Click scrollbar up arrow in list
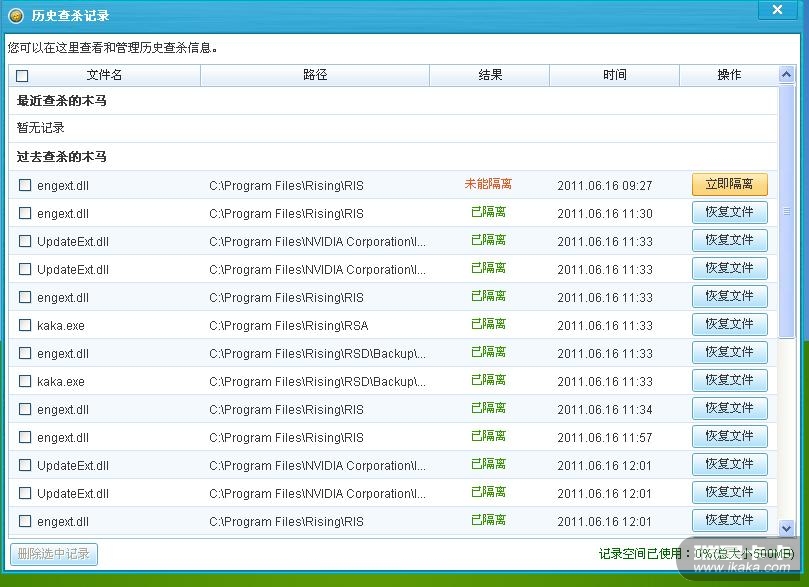The height and width of the screenshot is (587, 809). tap(786, 75)
